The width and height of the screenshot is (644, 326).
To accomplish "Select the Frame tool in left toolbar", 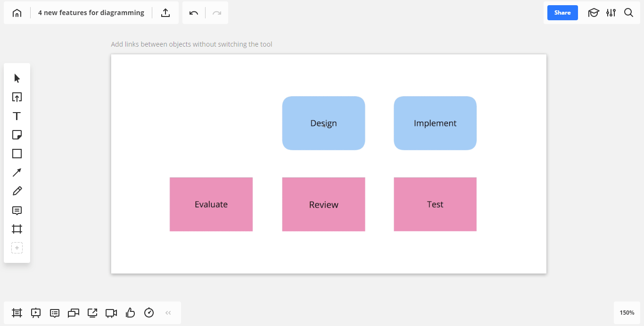I will (17, 229).
